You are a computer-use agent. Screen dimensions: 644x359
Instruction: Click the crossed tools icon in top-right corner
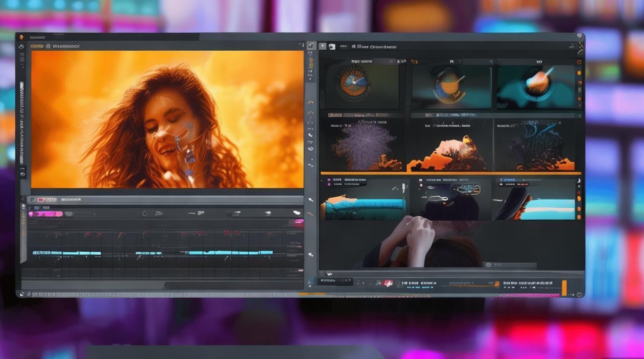pos(580,46)
